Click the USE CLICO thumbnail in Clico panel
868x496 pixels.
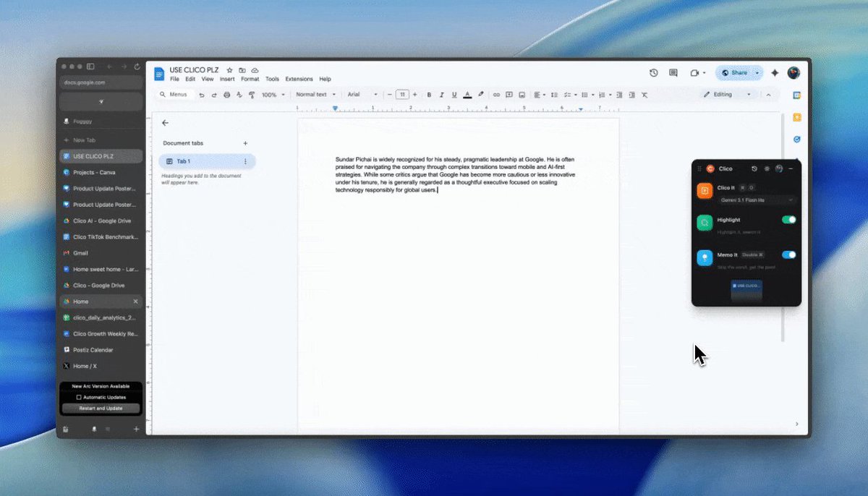[746, 291]
